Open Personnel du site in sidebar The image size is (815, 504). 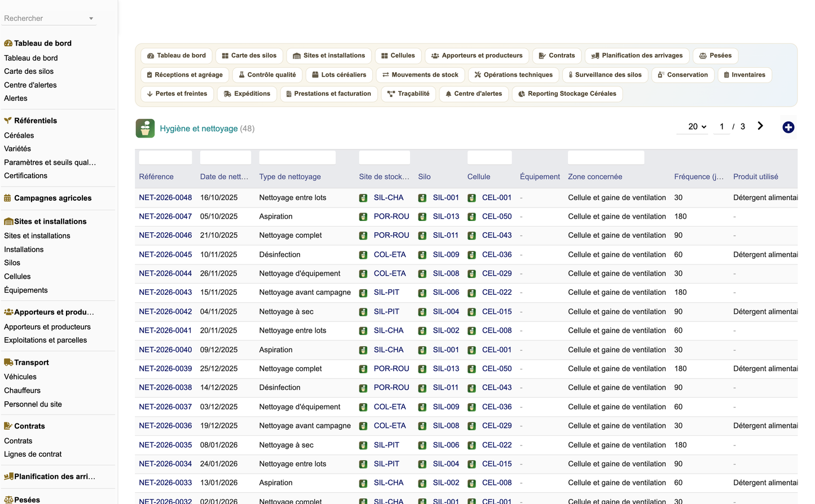pos(33,404)
